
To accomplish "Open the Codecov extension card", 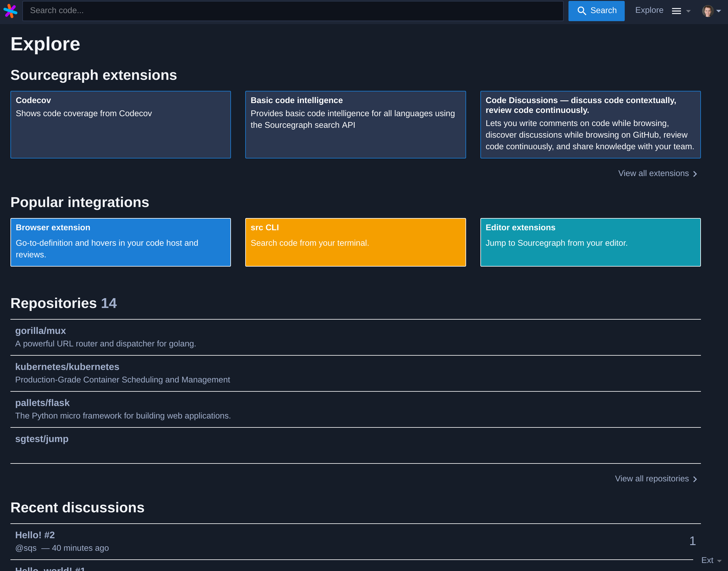I will [121, 125].
